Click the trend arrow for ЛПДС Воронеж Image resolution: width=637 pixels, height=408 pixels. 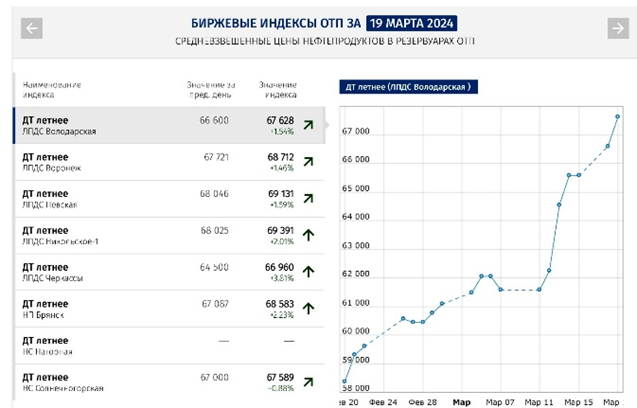tap(309, 162)
